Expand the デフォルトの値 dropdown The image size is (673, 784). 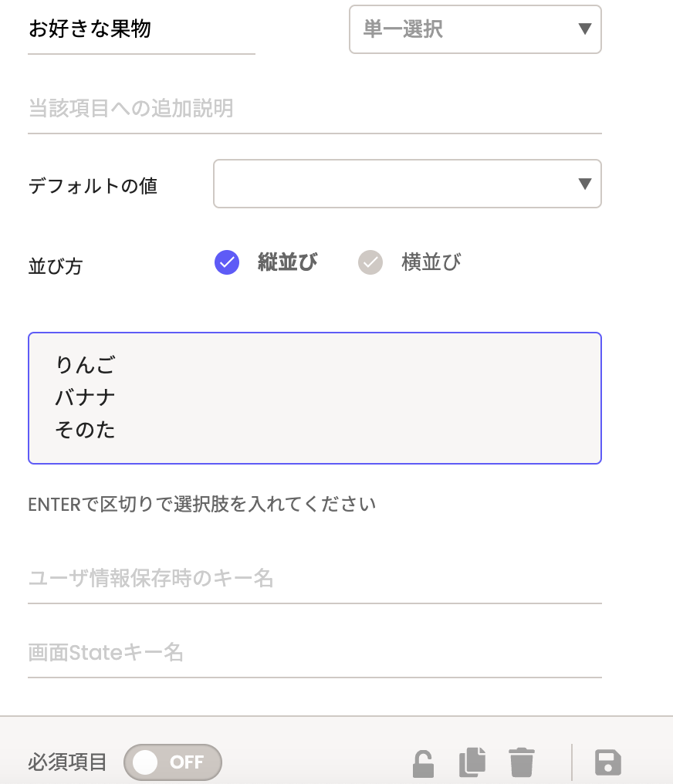(x=407, y=184)
